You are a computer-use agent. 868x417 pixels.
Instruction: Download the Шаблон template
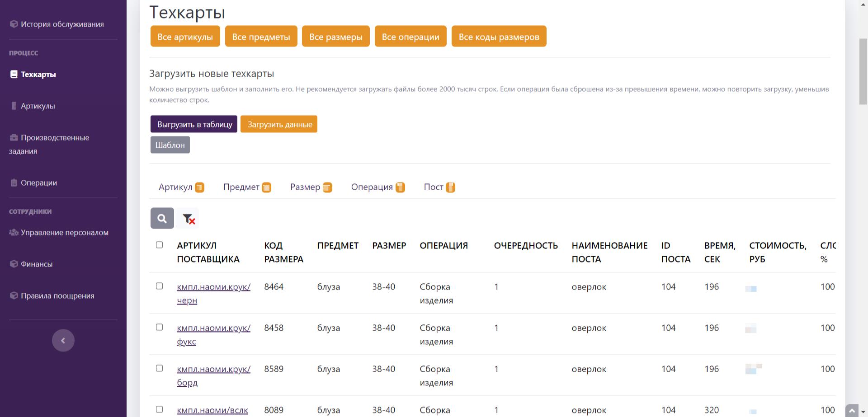[170, 145]
